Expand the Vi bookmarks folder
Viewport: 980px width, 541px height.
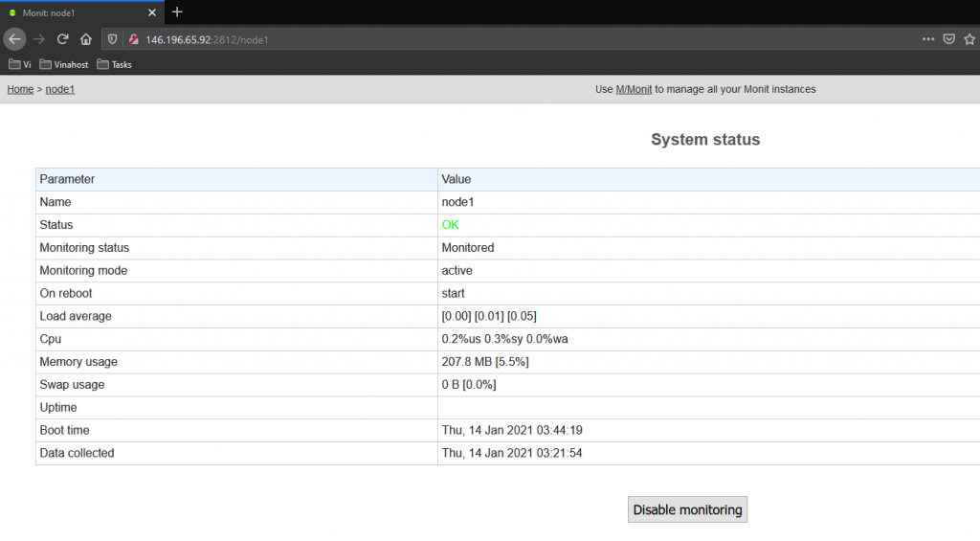20,65
